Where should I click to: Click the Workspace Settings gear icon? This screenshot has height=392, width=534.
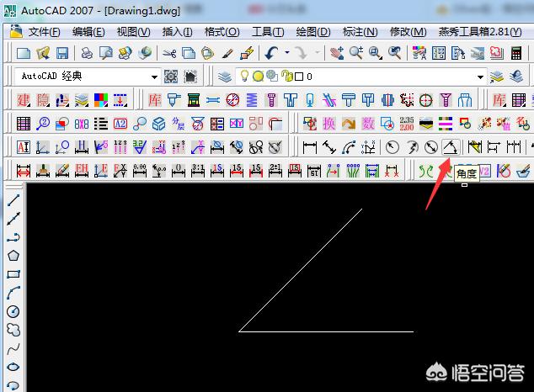[x=171, y=77]
